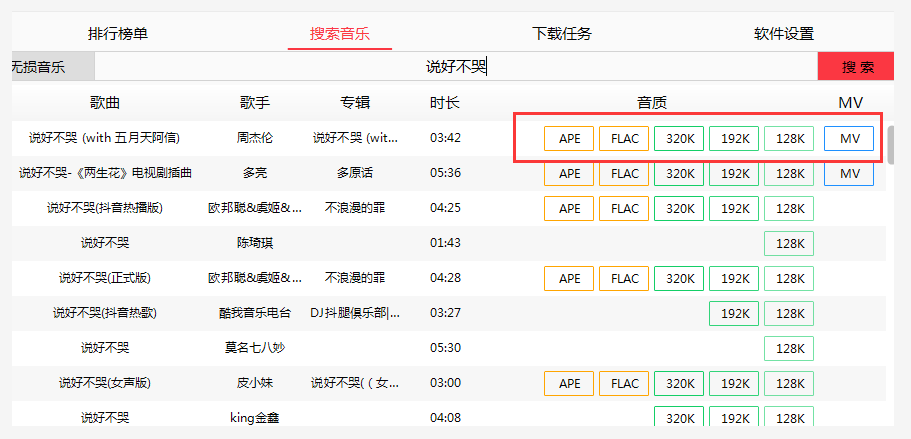This screenshot has height=439, width=911.
Task: Click 128K for 莫名七八妙 song
Action: pyautogui.click(x=789, y=348)
